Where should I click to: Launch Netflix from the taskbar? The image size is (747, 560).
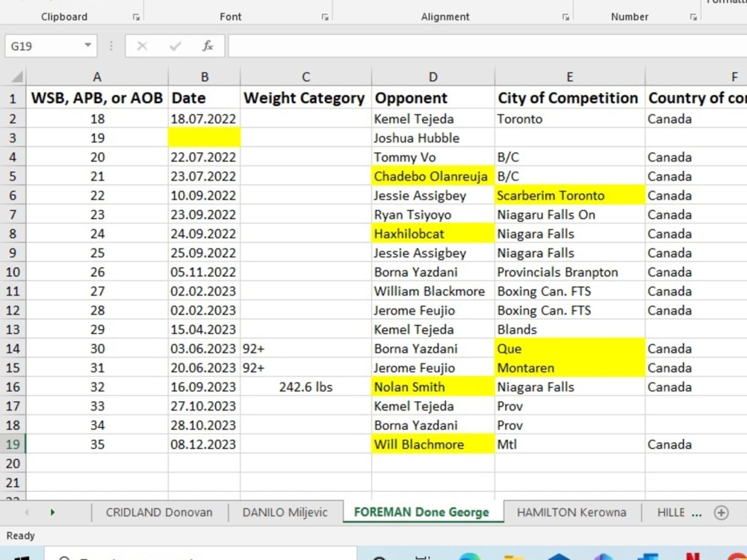pos(691,556)
